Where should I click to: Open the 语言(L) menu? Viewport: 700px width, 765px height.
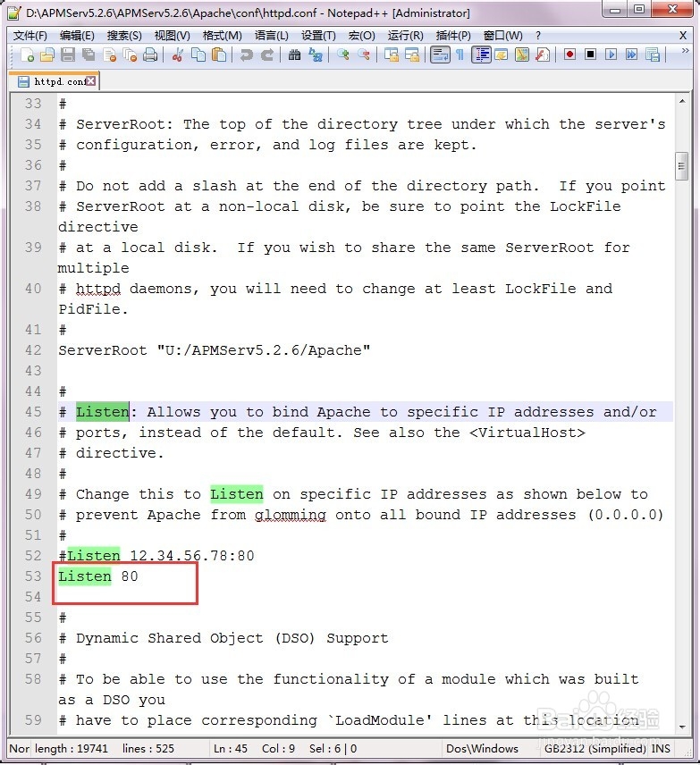pos(272,35)
